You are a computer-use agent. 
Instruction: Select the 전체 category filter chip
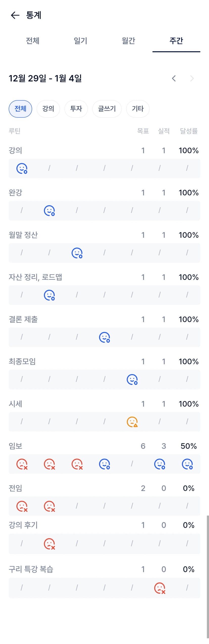point(20,109)
